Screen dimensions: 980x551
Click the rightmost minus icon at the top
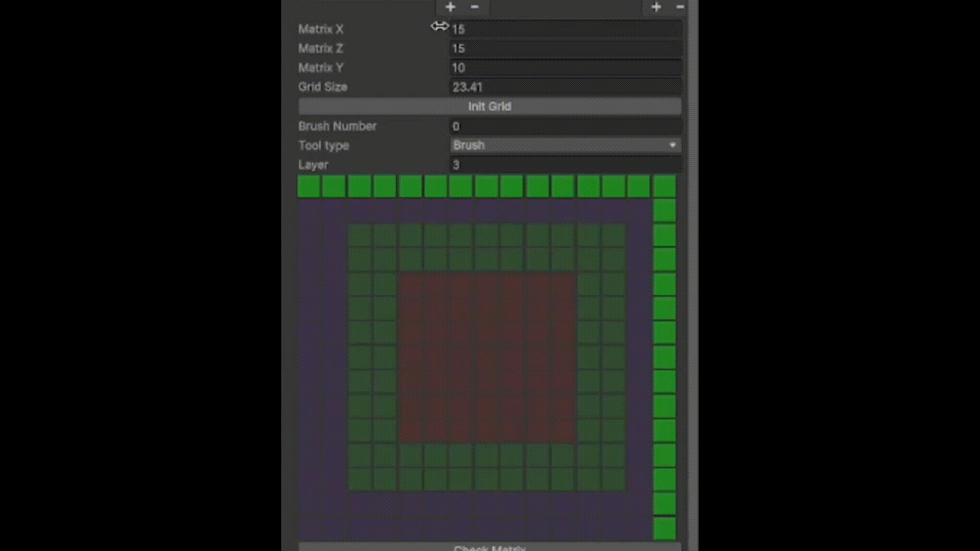point(680,7)
